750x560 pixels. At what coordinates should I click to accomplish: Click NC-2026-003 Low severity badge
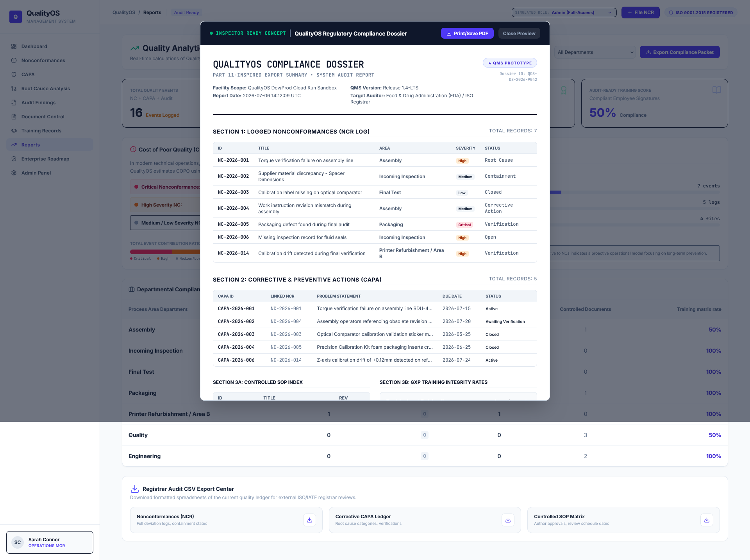[462, 193]
